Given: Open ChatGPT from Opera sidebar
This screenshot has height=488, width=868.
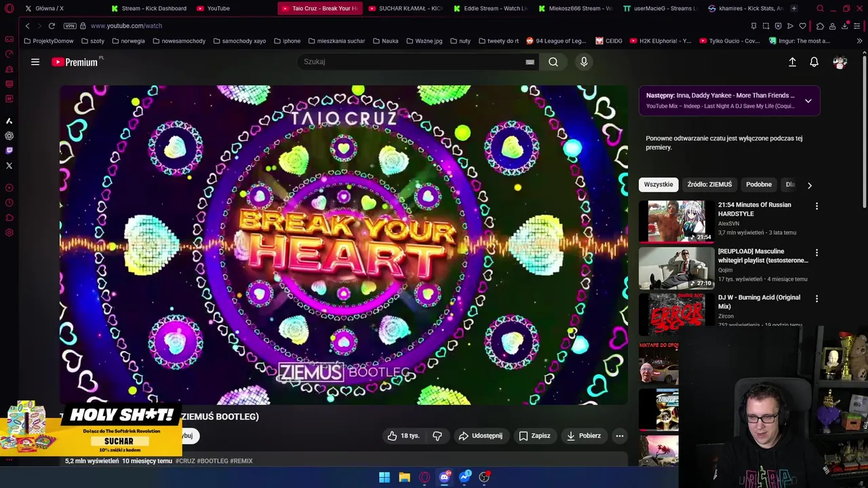Looking at the screenshot, I should pos(9,136).
